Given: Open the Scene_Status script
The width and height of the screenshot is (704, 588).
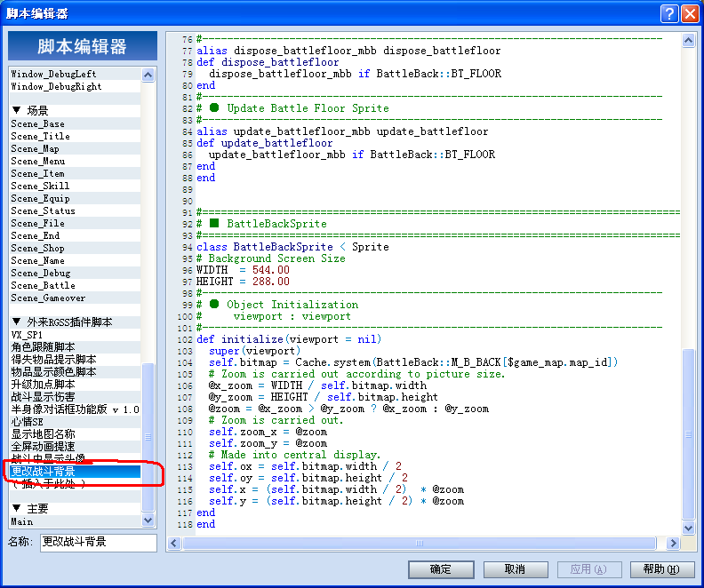Looking at the screenshot, I should pyautogui.click(x=75, y=211).
